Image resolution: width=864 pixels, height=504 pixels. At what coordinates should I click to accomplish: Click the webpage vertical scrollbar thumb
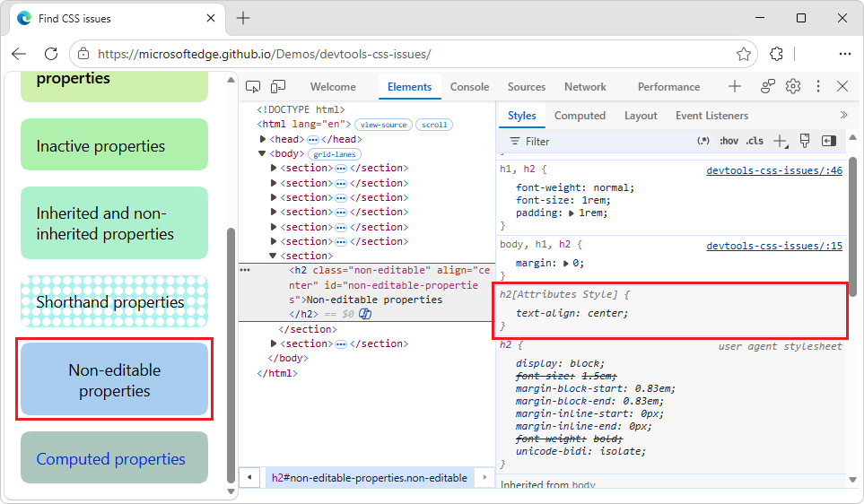click(231, 355)
